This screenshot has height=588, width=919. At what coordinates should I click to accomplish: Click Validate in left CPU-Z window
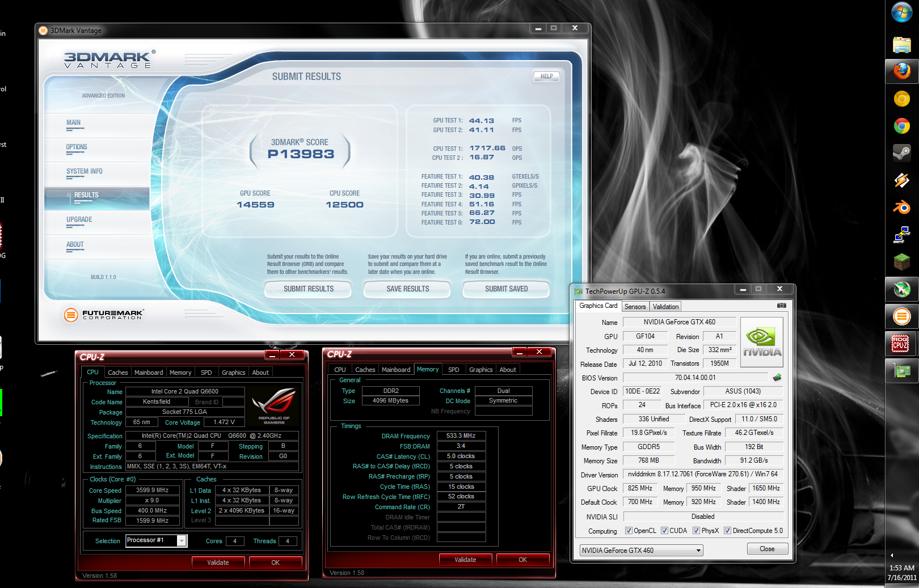point(218,562)
